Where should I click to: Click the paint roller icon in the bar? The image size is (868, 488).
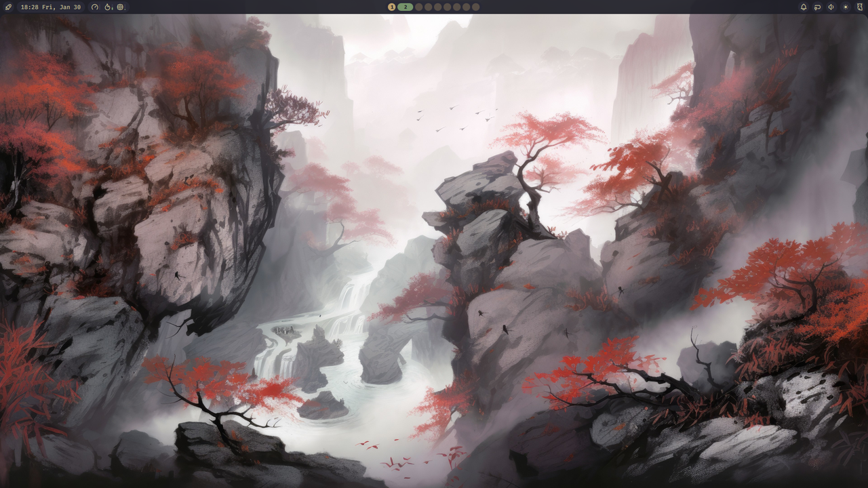(817, 7)
